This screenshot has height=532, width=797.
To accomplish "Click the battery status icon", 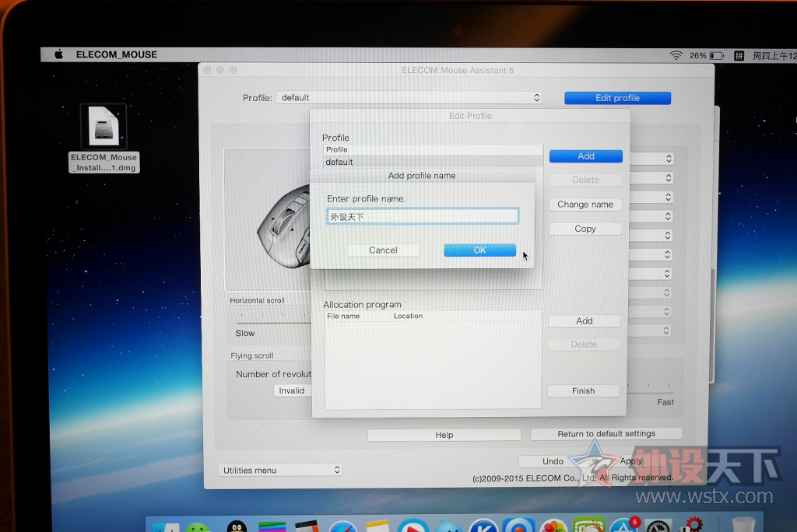I will (x=717, y=56).
